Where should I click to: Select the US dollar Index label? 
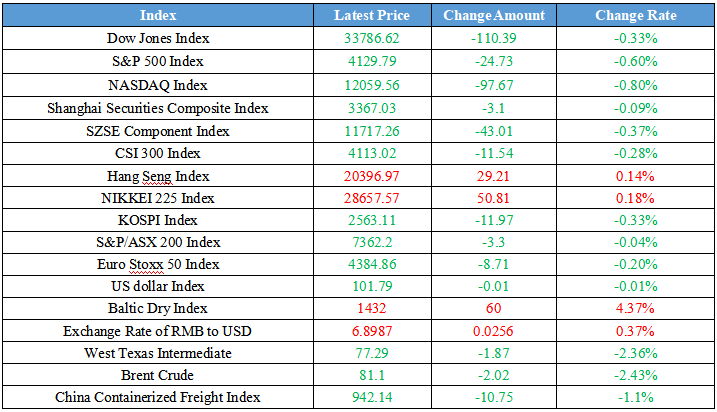[x=158, y=286]
